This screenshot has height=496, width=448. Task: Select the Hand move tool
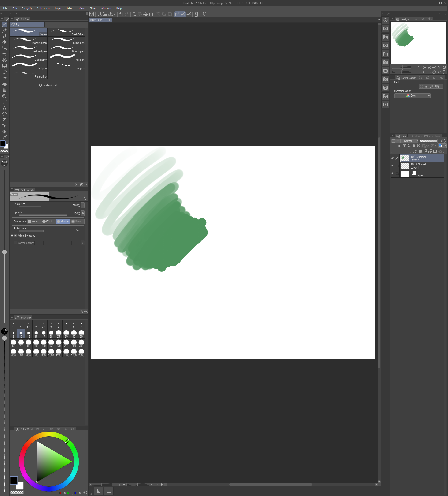click(4, 131)
